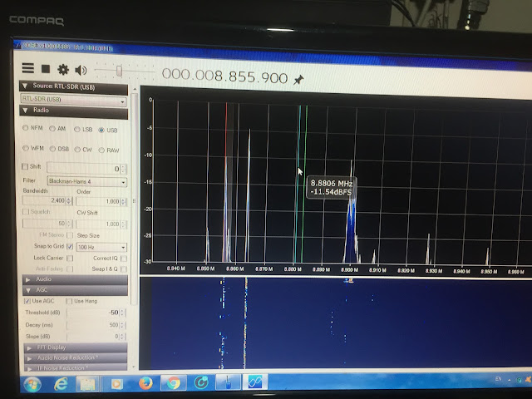This screenshot has width=532, height=399.
Task: Open the Step Size 100 Hz dropdown
Action: [101, 247]
